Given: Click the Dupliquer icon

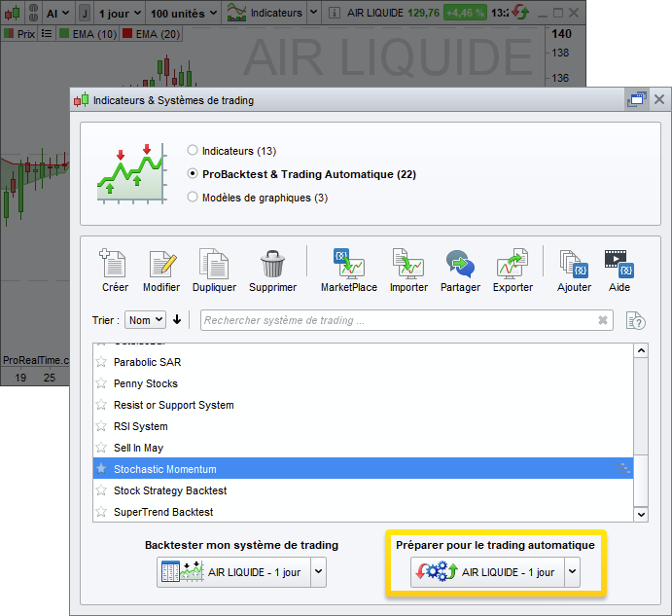Looking at the screenshot, I should (214, 264).
